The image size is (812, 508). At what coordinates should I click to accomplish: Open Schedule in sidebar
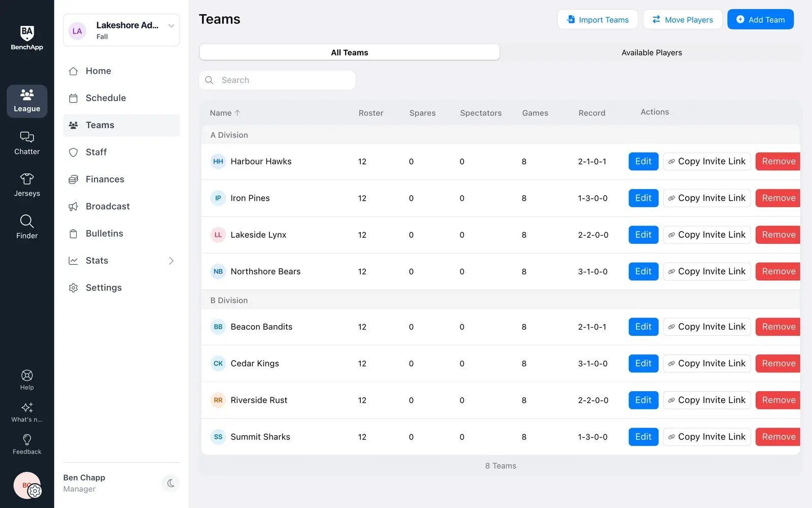click(121, 98)
